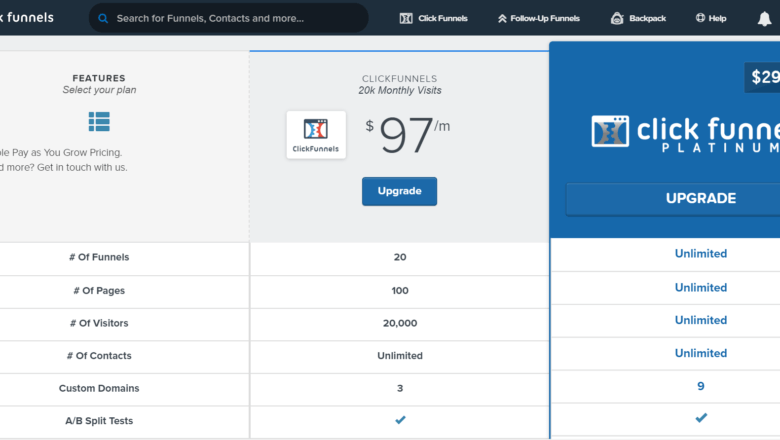Click the funnels brand logo text
Image resolution: width=780 pixels, height=440 pixels.
(x=27, y=17)
